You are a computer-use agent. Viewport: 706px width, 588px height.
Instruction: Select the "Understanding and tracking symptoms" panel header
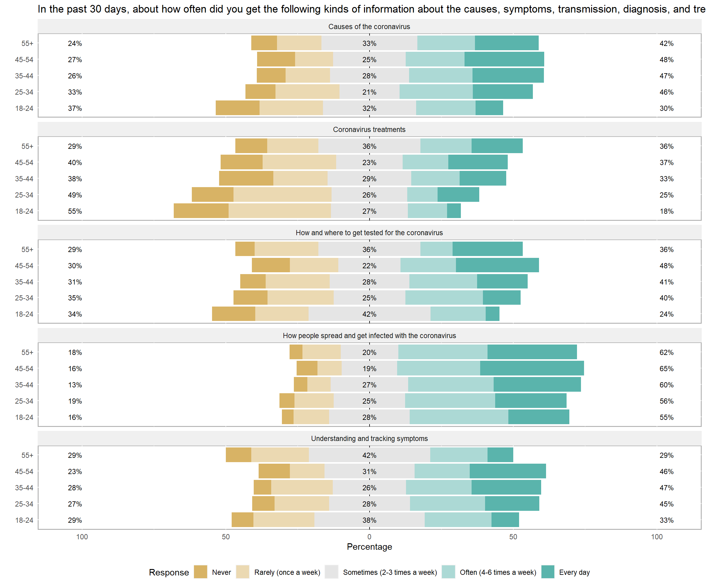(x=369, y=439)
